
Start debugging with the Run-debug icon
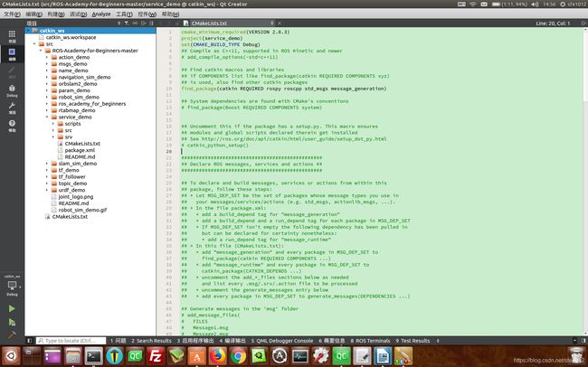12,322
